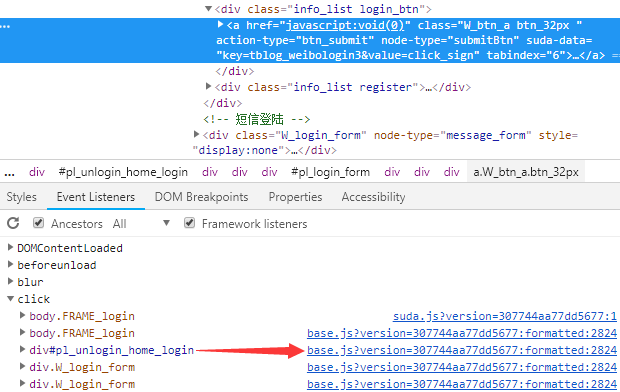
Task: Disable the Framework listeners checkbox
Action: click(189, 223)
